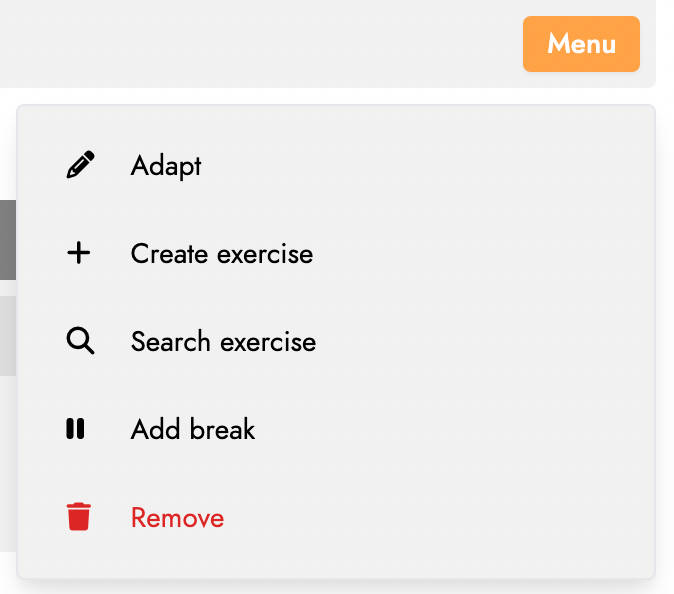674x594 pixels.
Task: Open the orange Menu button
Action: point(581,44)
